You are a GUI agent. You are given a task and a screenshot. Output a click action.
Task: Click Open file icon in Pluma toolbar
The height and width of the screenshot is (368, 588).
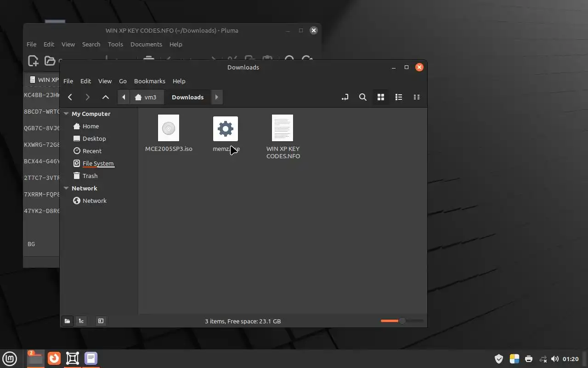tap(50, 60)
